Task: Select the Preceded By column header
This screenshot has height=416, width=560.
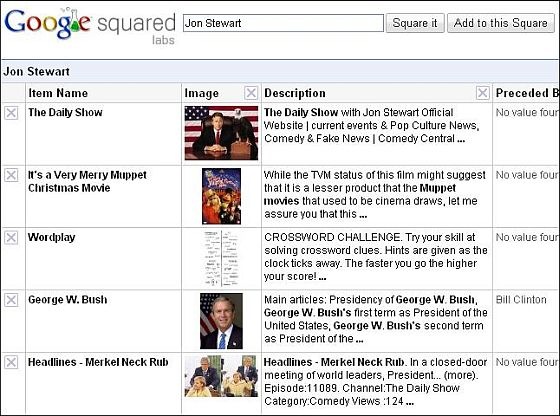Action: 527,93
